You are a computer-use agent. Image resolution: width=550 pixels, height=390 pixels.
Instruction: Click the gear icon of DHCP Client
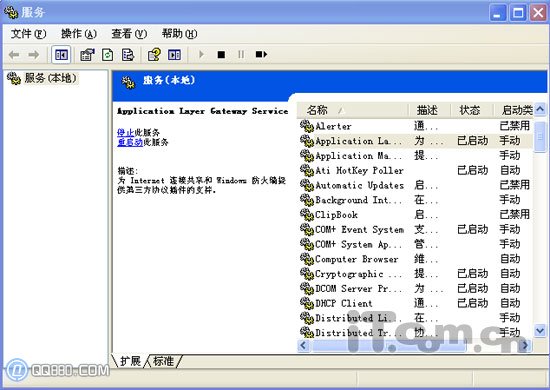pyautogui.click(x=307, y=303)
